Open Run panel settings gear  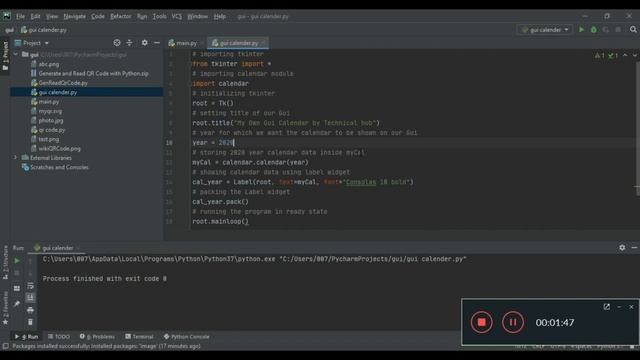[622, 247]
